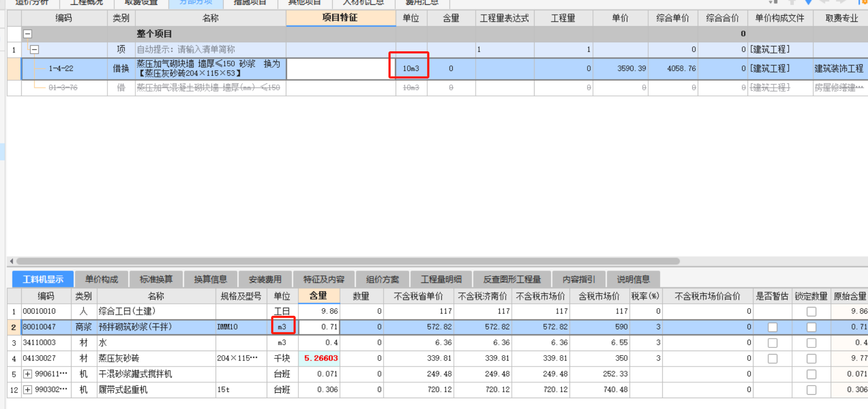Check 锁定数量 for 预拌砌筑砂浆 row
The height and width of the screenshot is (409, 868).
[811, 327]
